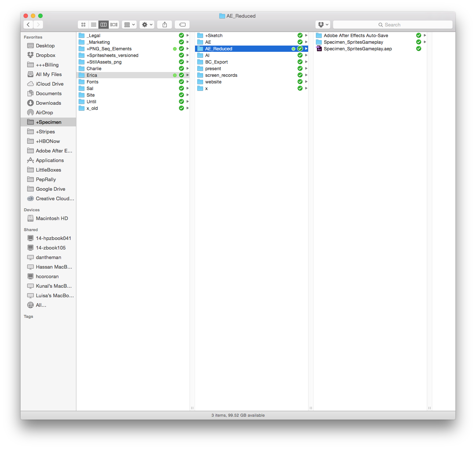Screen dimensions: 476x449
Task: Open the Dropbox toolbar dropdown
Action: [323, 25]
